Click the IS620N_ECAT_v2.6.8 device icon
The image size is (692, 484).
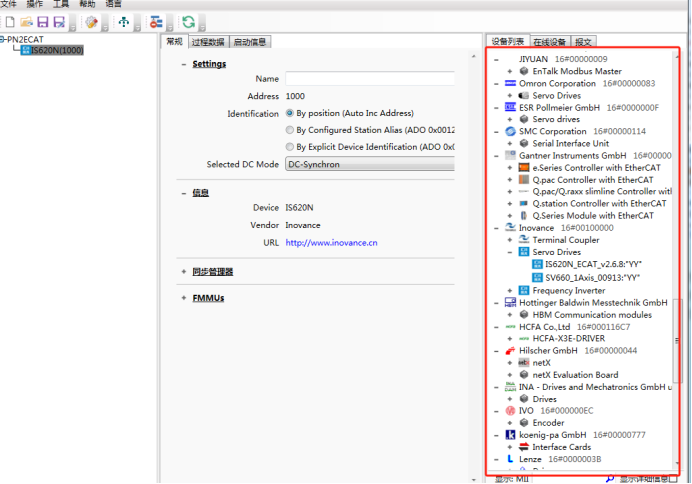pos(537,264)
